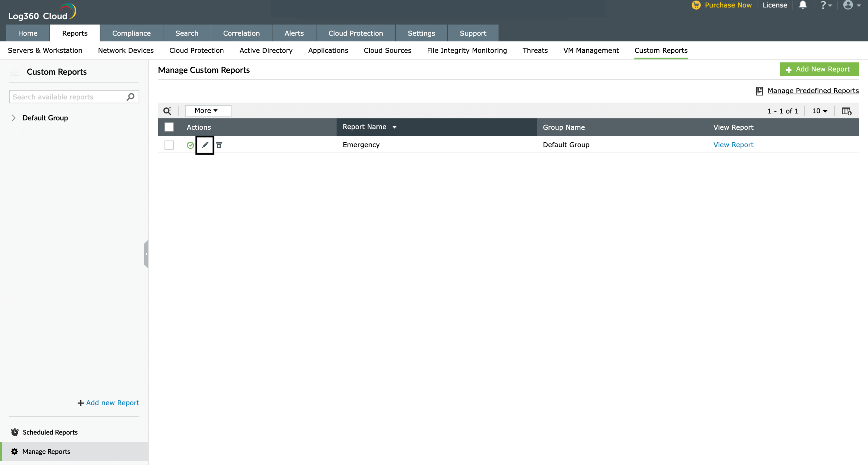Collapse the sidebar using the panel handle
Screen dimensions: 868x465
pyautogui.click(x=146, y=254)
